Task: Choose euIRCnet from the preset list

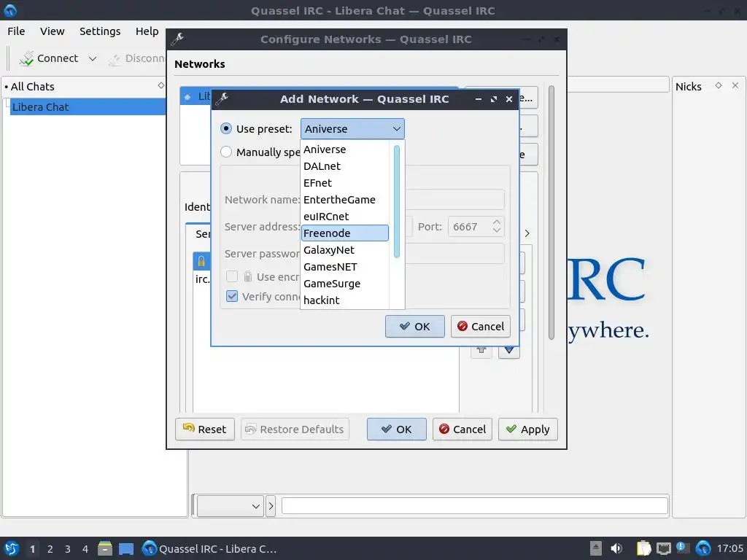Action: (344, 216)
